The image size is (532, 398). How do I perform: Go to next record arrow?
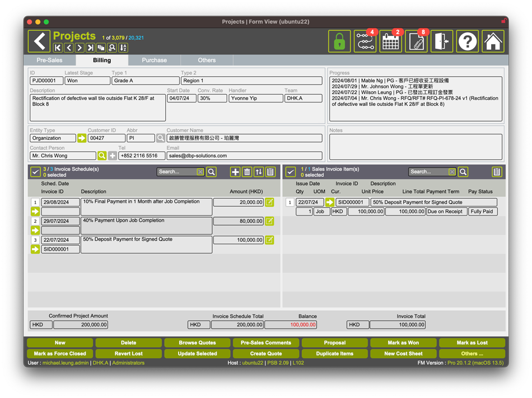click(80, 48)
